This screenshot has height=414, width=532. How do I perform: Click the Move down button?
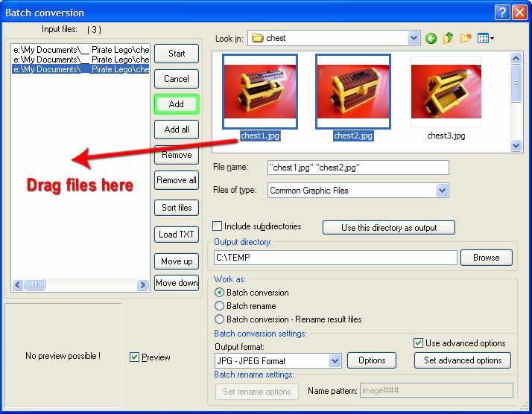point(177,283)
